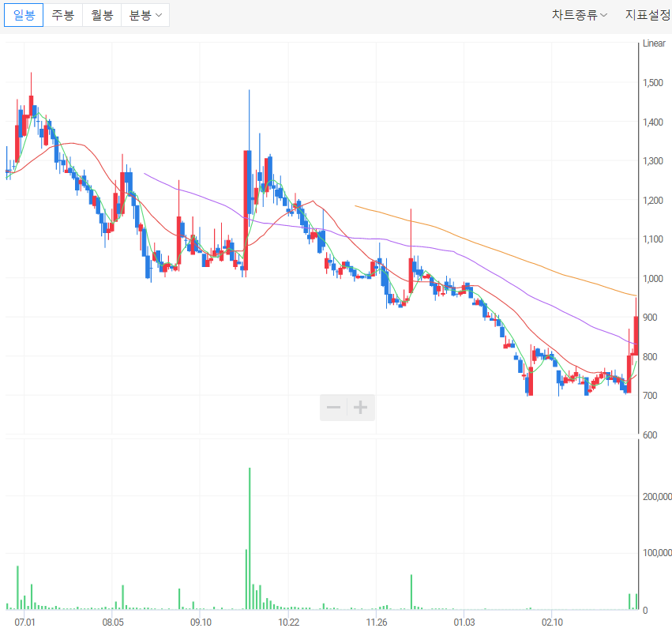Click the 1,100 price axis label
The height and width of the screenshot is (632, 672).
[653, 239]
